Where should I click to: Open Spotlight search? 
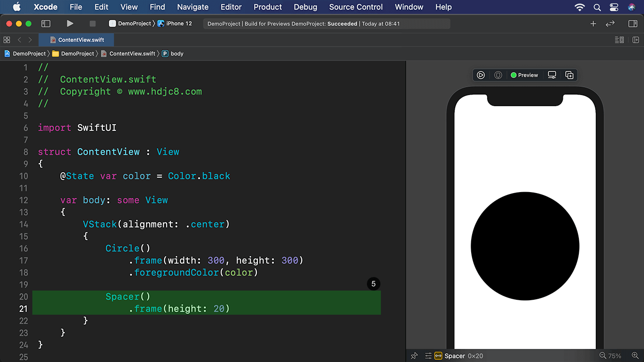tap(597, 7)
